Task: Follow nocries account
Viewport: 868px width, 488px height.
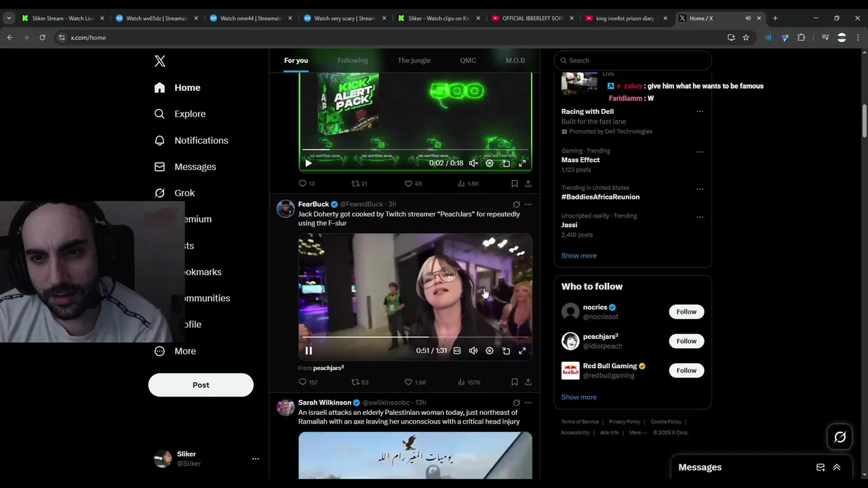Action: click(686, 312)
